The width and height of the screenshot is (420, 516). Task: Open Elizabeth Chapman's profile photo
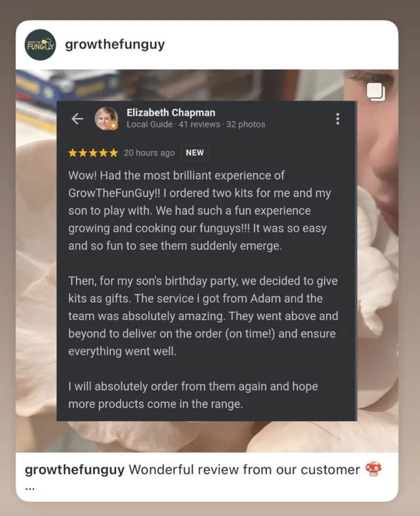(106, 118)
